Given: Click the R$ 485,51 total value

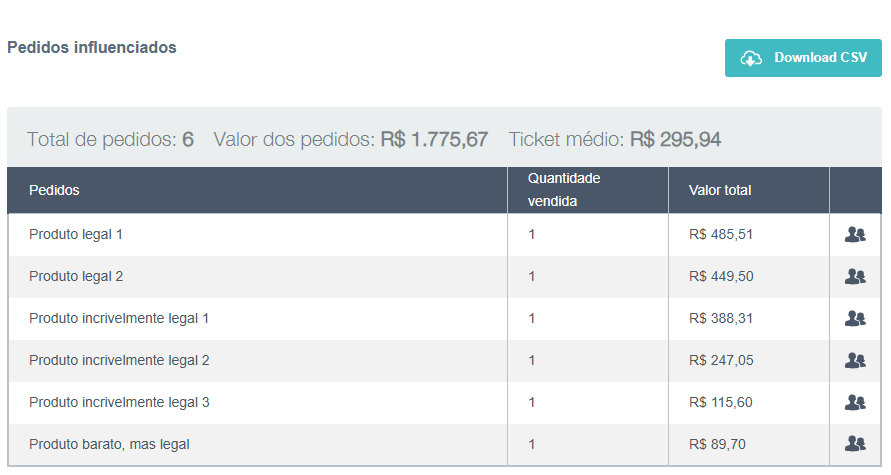Looking at the screenshot, I should click(721, 234).
